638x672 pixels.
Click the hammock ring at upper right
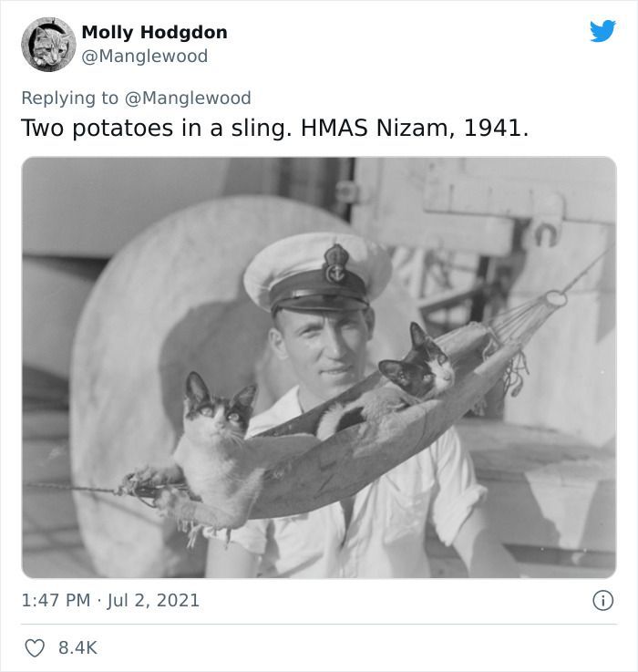pos(556,298)
